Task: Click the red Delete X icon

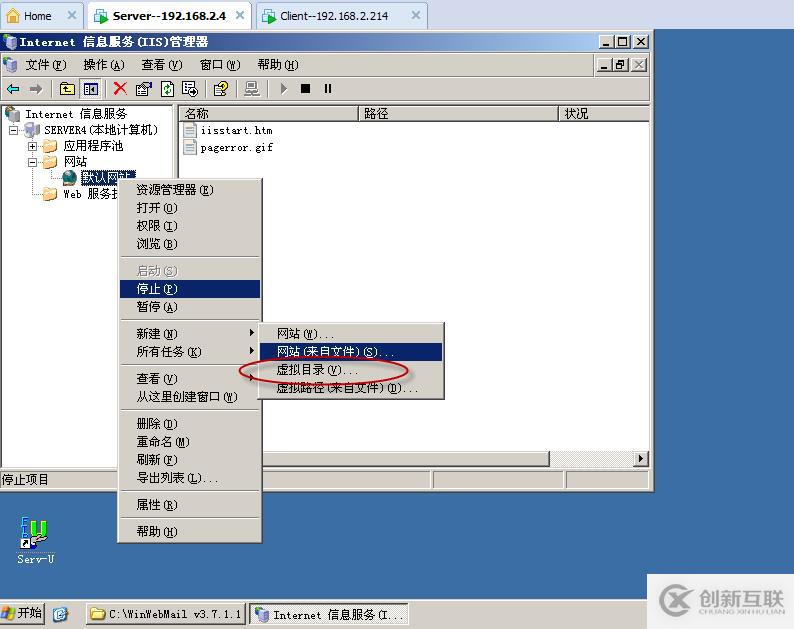Action: 120,89
